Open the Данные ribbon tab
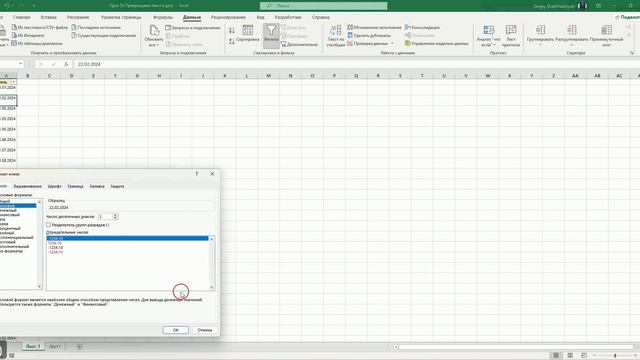640x360 pixels. pos(192,17)
